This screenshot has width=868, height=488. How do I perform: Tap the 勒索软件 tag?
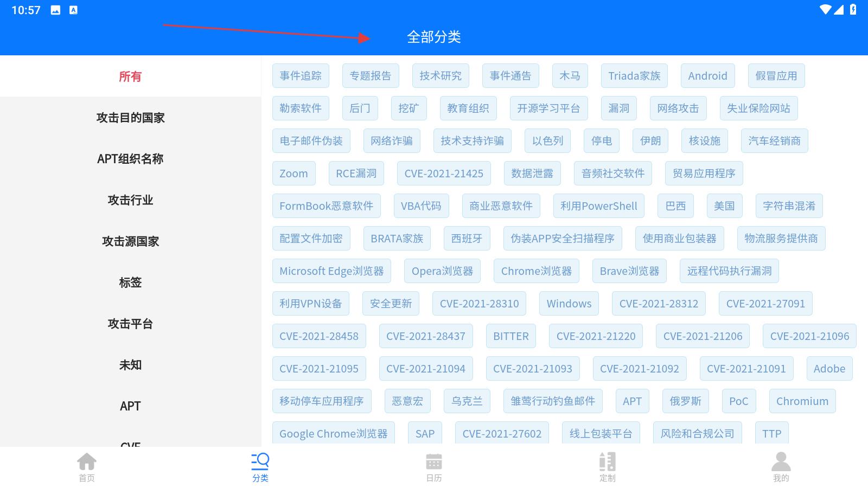pos(301,108)
